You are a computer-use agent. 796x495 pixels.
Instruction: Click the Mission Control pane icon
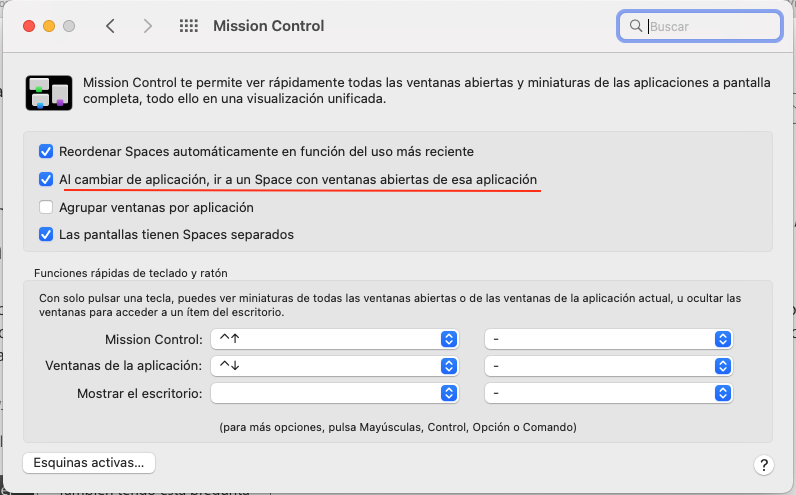47,91
